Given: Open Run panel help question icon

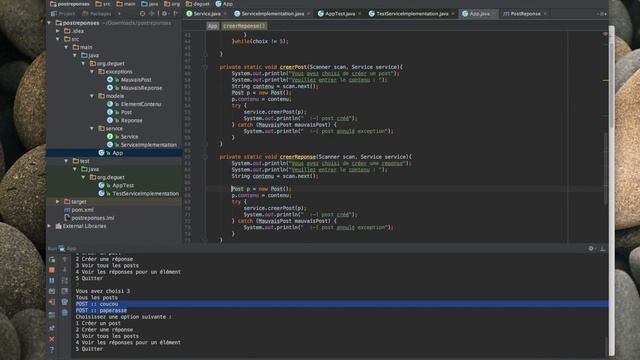Looking at the screenshot, I should point(52,350).
